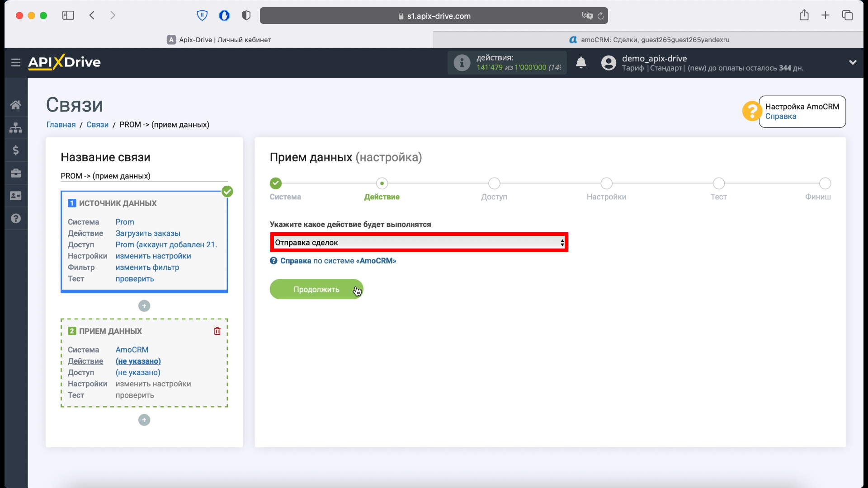Click изменить фильтр link
Viewport: 868px width, 488px height.
(147, 267)
